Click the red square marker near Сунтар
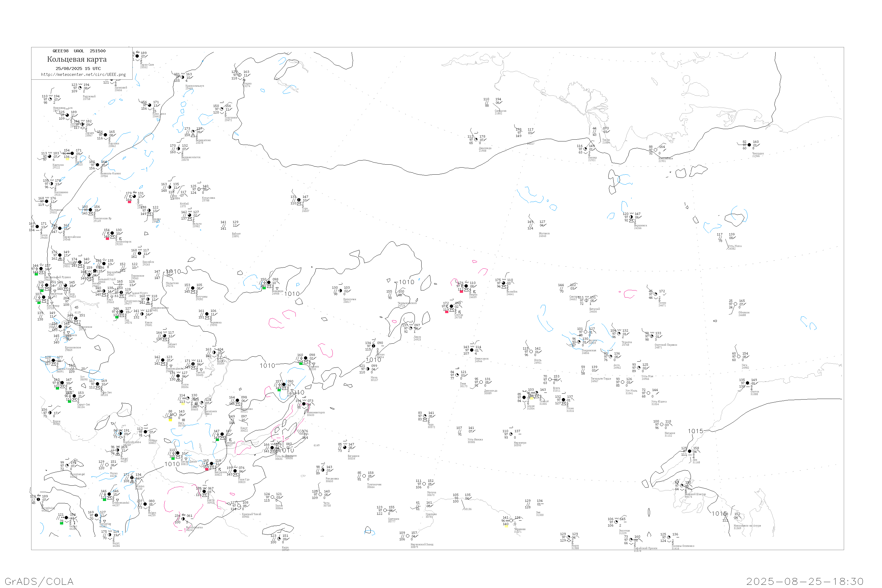This screenshot has width=882, height=588. (x=447, y=312)
